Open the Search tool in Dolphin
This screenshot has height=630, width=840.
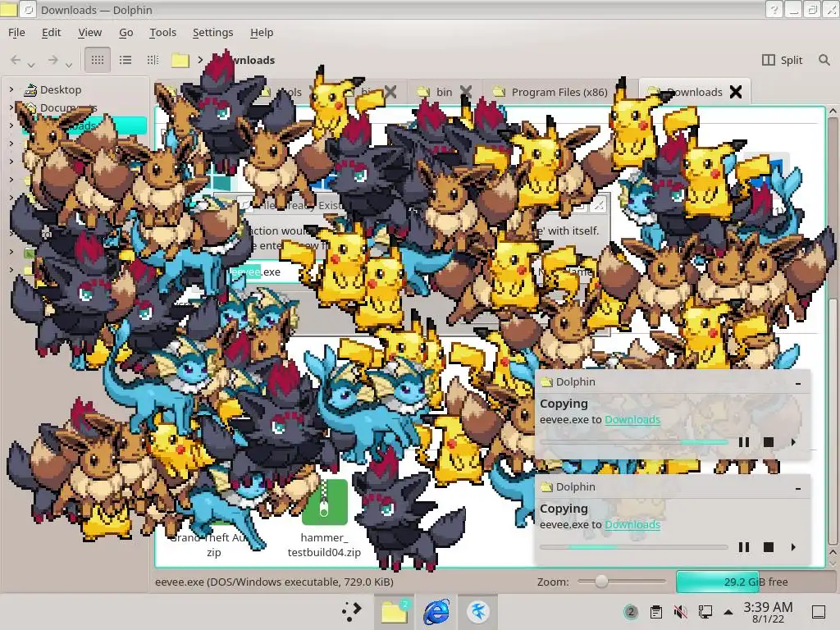point(824,60)
